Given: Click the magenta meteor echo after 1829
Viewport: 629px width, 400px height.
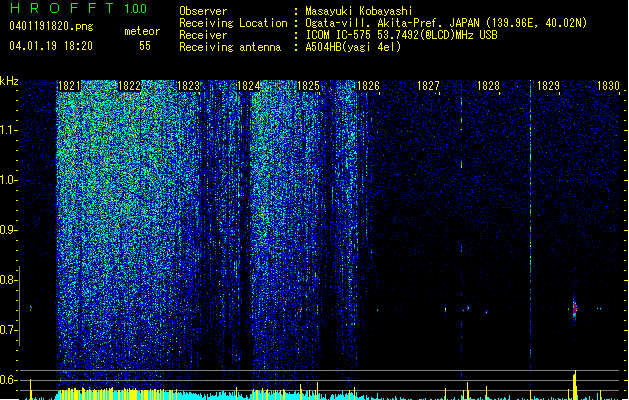Looking at the screenshot, I should point(574,309).
